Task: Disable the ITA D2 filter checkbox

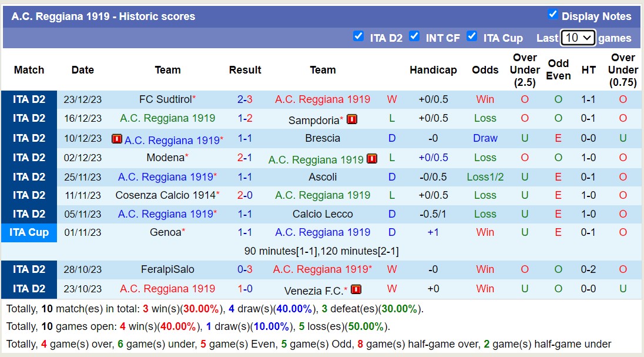Action: click(x=358, y=36)
